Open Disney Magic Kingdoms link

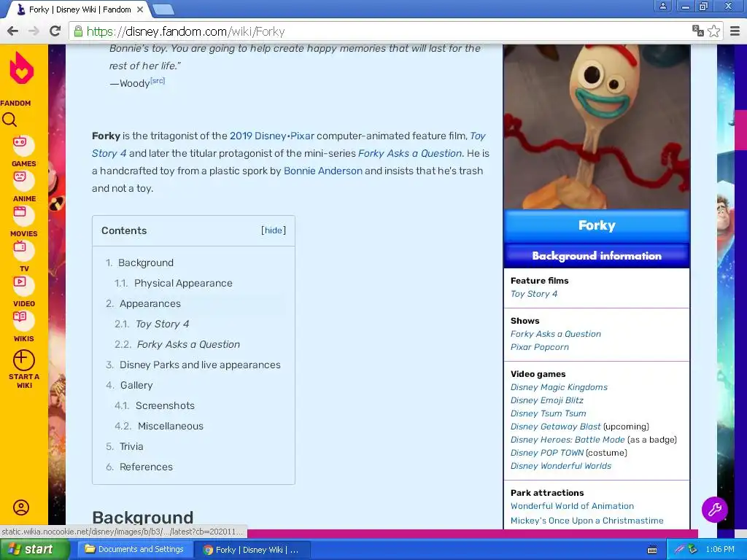[559, 387]
